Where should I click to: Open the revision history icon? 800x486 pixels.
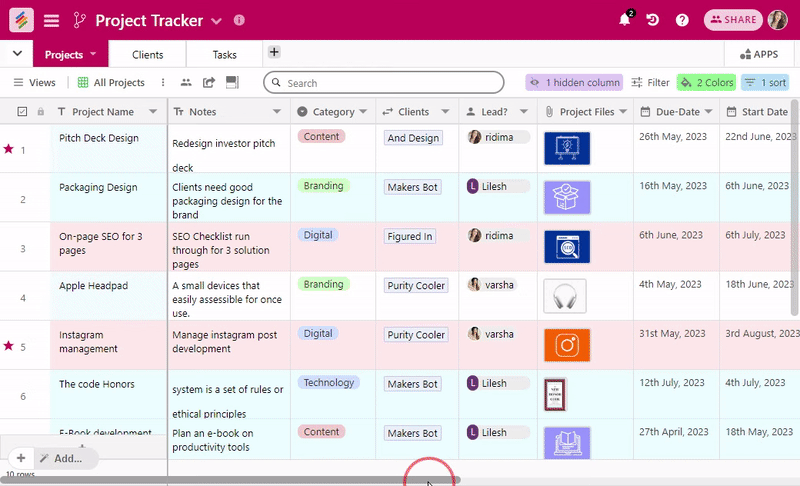653,20
